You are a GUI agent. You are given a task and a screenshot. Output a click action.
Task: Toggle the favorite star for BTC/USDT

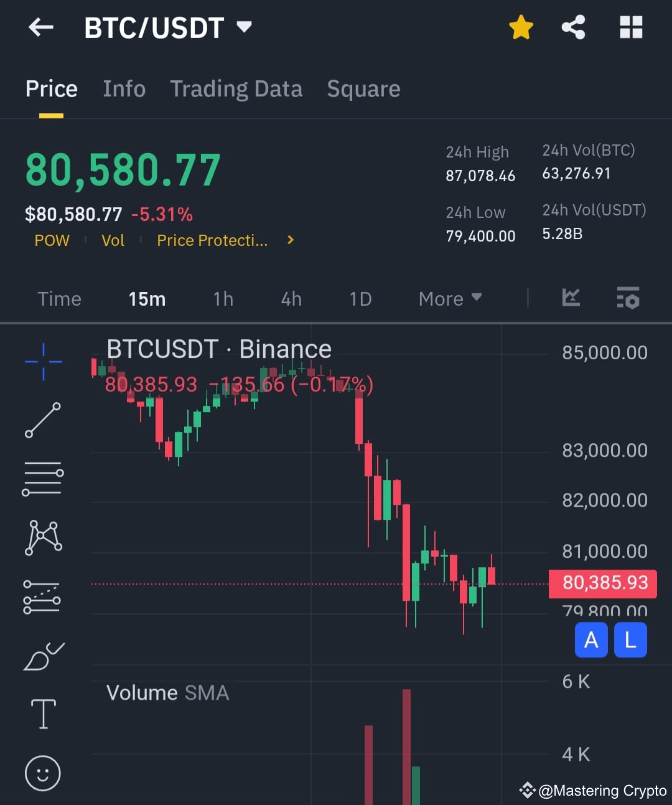click(x=521, y=27)
